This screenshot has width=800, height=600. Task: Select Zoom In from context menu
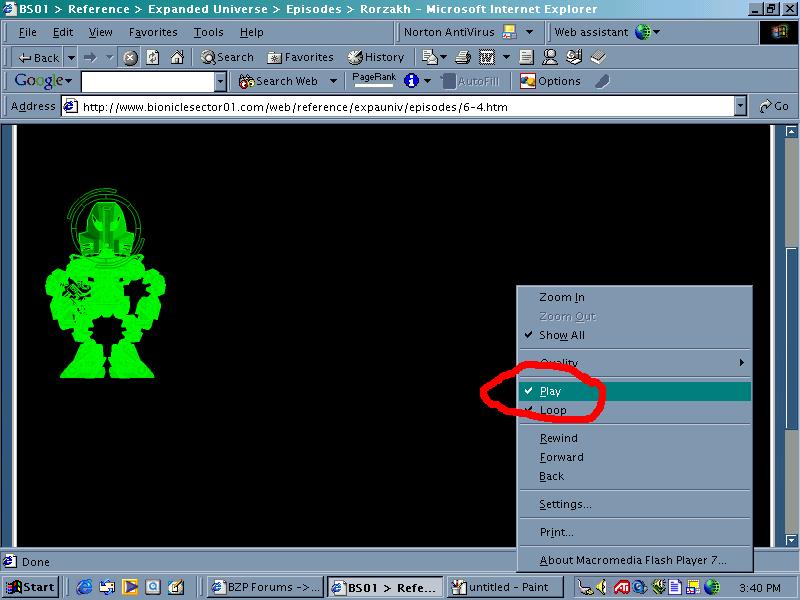561,297
